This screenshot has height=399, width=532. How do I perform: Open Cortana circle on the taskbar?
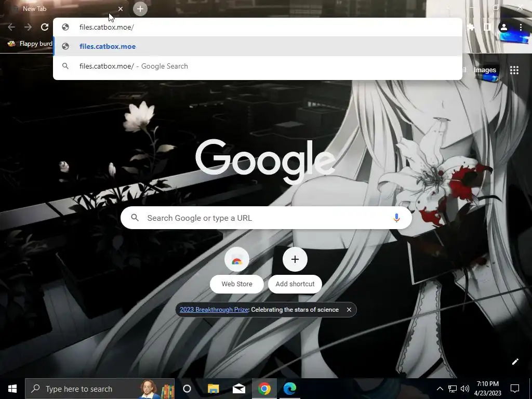pyautogui.click(x=187, y=389)
